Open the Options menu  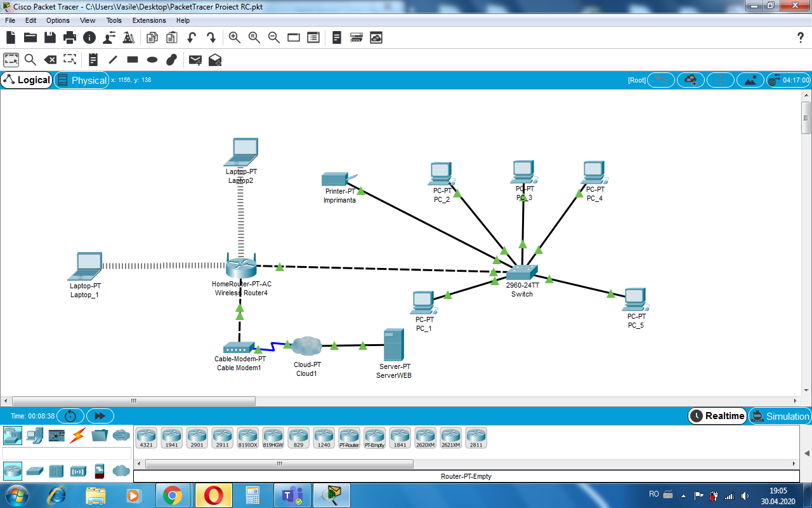[58, 20]
